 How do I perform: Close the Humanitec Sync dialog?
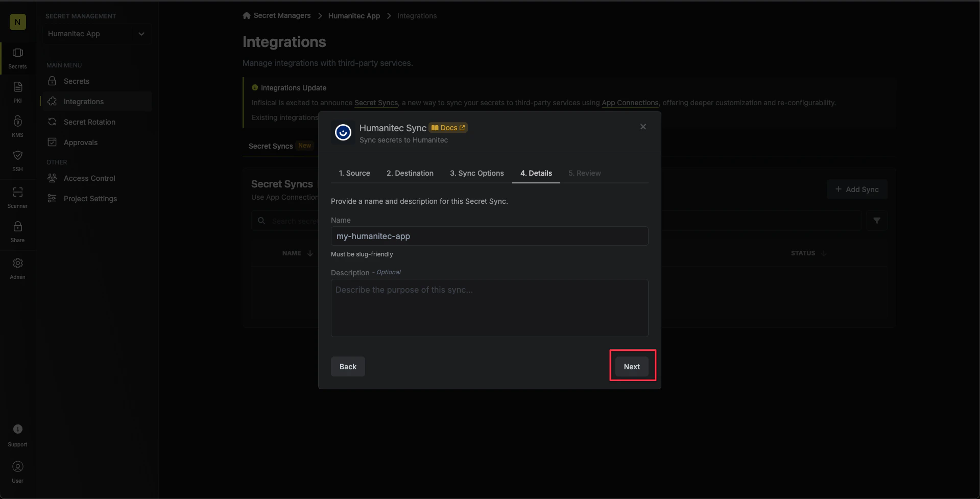[643, 127]
